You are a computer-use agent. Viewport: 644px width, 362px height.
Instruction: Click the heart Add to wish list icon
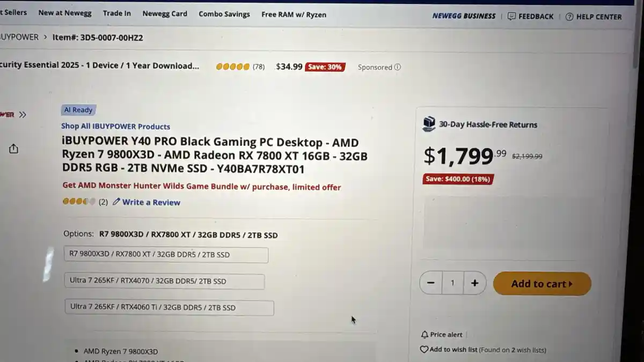424,350
